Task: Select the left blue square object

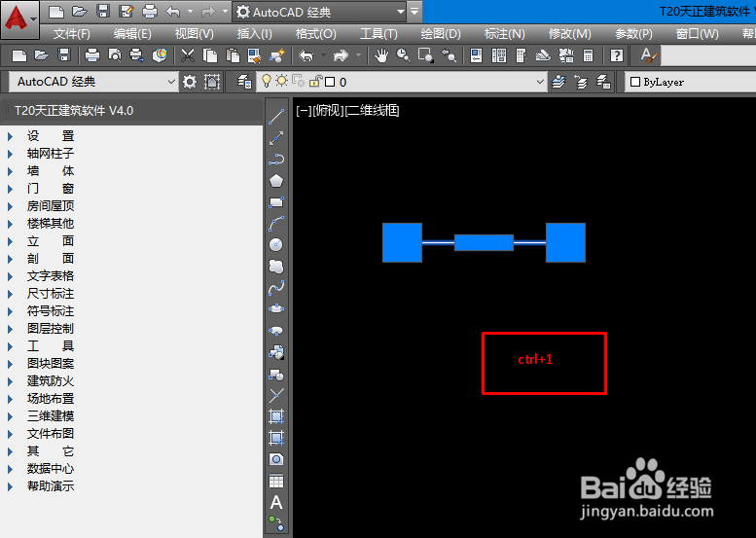Action: pos(402,242)
